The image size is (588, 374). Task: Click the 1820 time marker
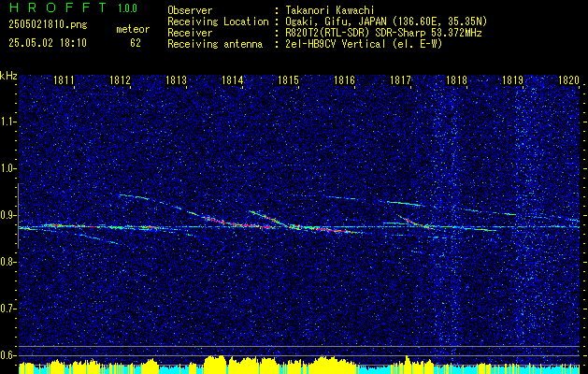pyautogui.click(x=569, y=80)
